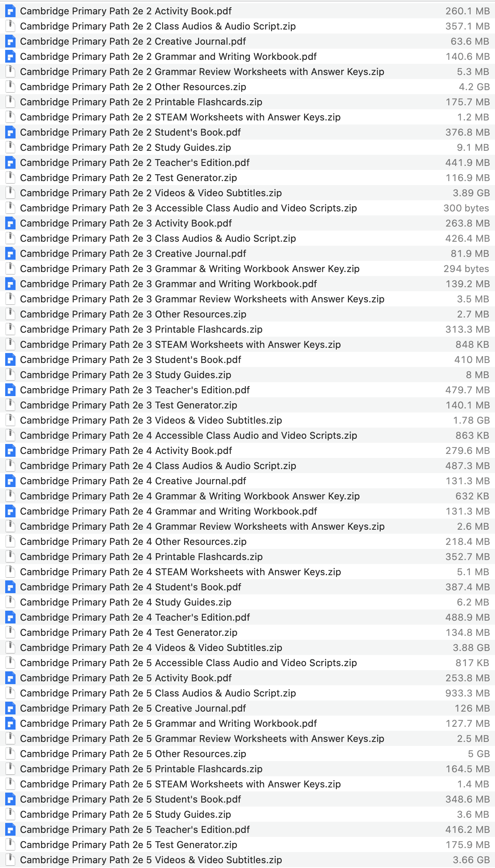Click PDF icon of 5 Creative Journal.pdf

click(10, 708)
